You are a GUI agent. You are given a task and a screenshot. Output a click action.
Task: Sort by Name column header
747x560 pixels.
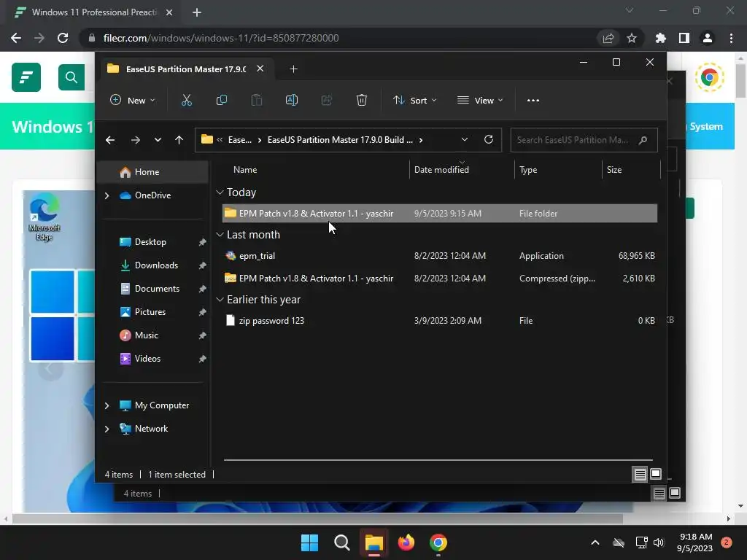coord(245,169)
